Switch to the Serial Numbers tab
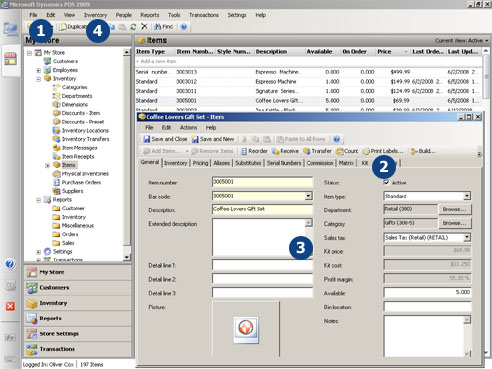The height and width of the screenshot is (369, 492). tap(284, 163)
